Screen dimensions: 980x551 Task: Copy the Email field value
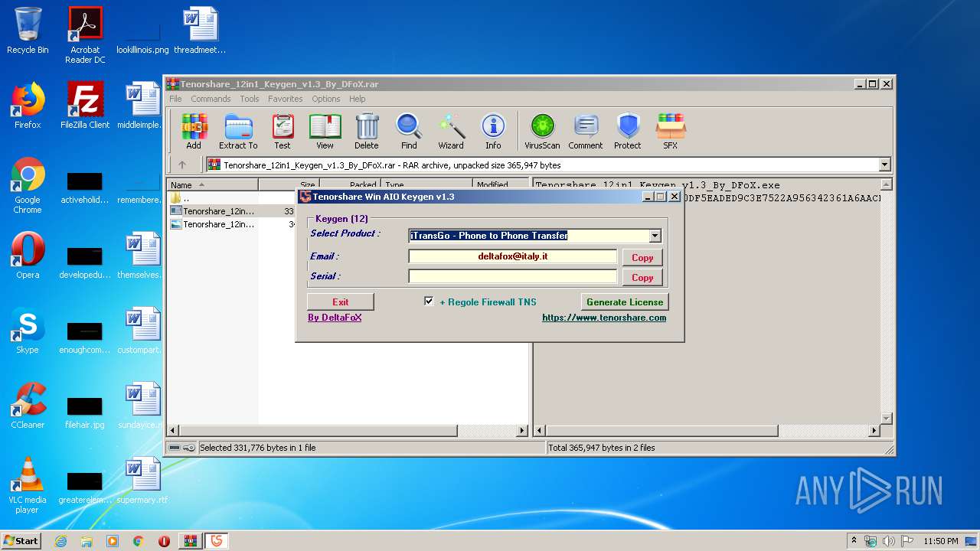click(x=642, y=258)
